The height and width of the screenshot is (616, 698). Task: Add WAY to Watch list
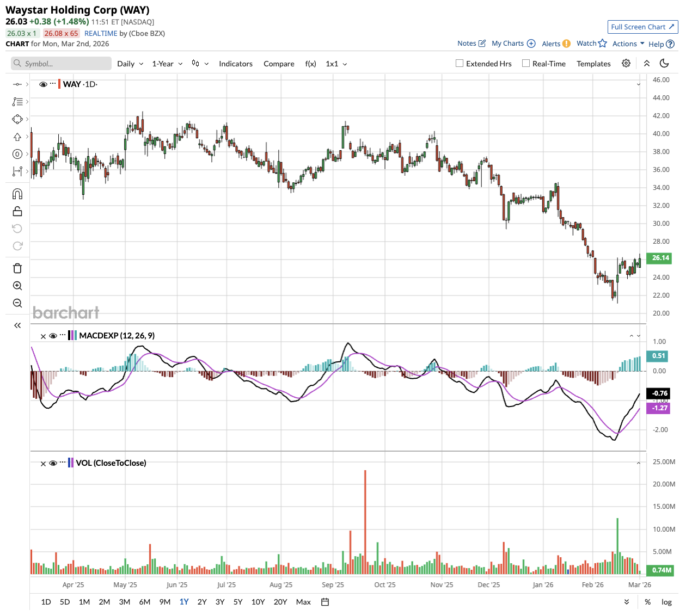point(592,44)
